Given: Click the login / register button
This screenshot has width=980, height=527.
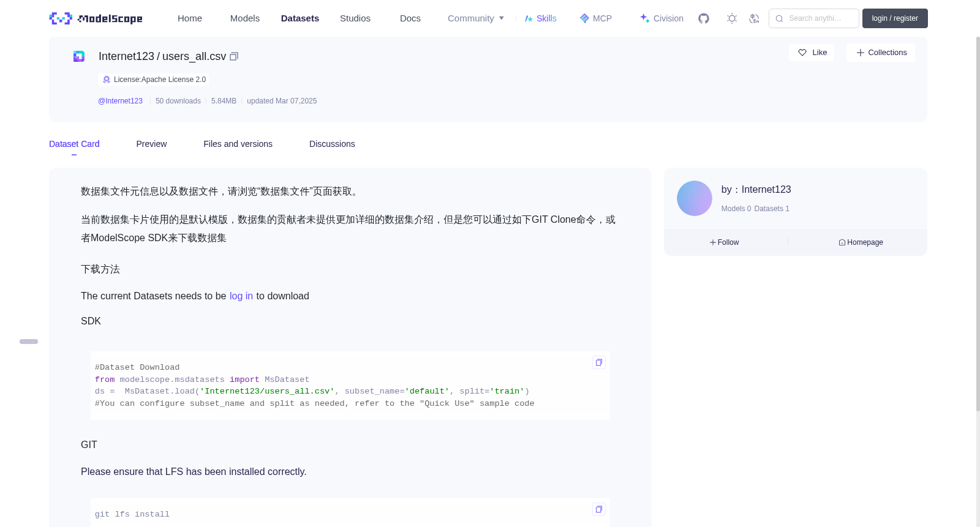Looking at the screenshot, I should (x=895, y=18).
